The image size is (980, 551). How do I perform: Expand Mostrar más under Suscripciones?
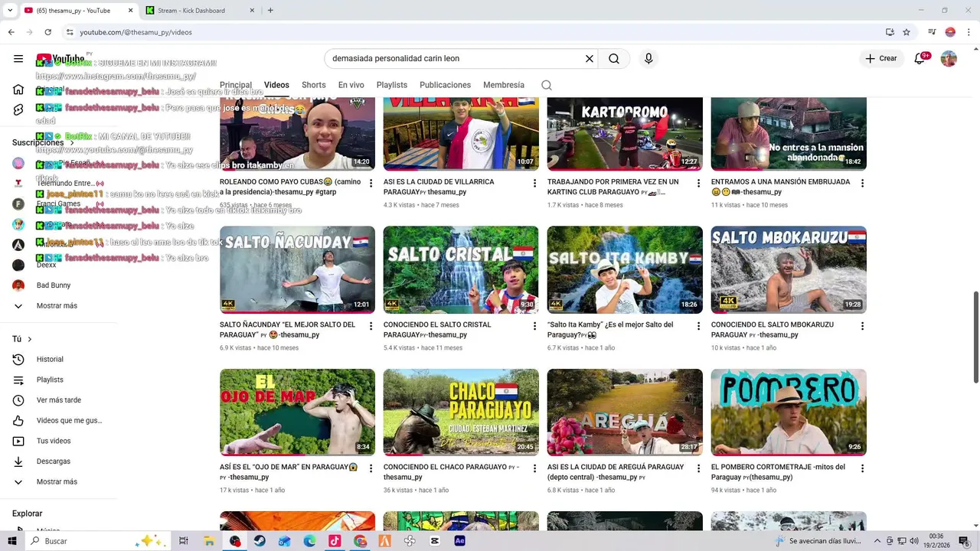[57, 306]
